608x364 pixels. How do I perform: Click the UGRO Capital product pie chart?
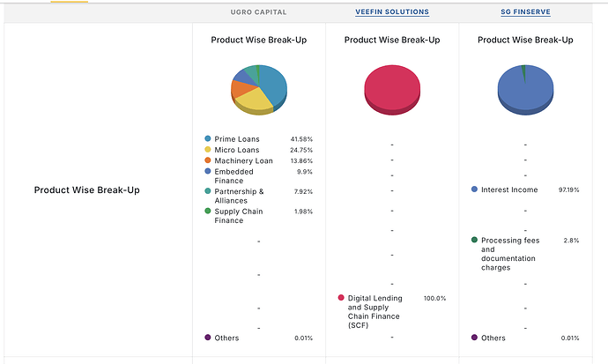click(259, 90)
